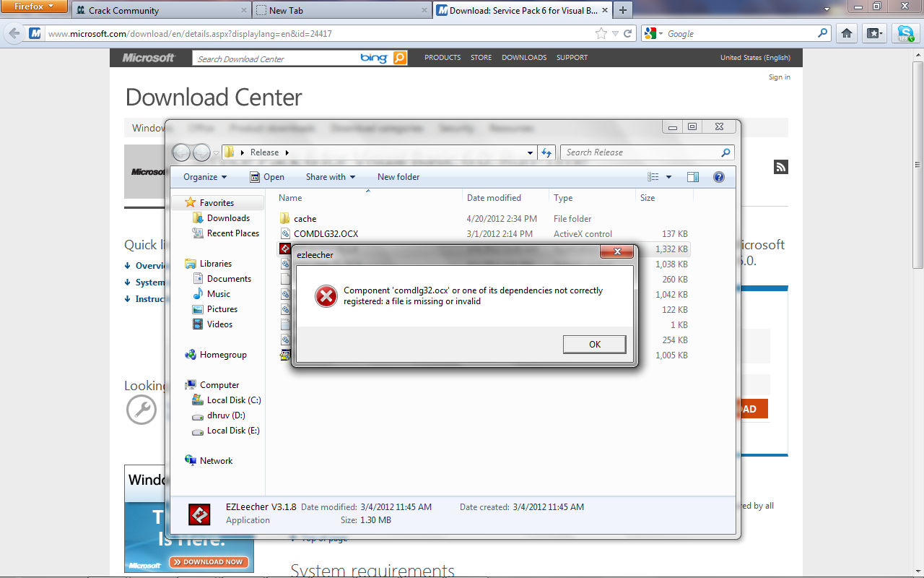
Task: Select Homegroup in navigation pane
Action: pyautogui.click(x=216, y=355)
